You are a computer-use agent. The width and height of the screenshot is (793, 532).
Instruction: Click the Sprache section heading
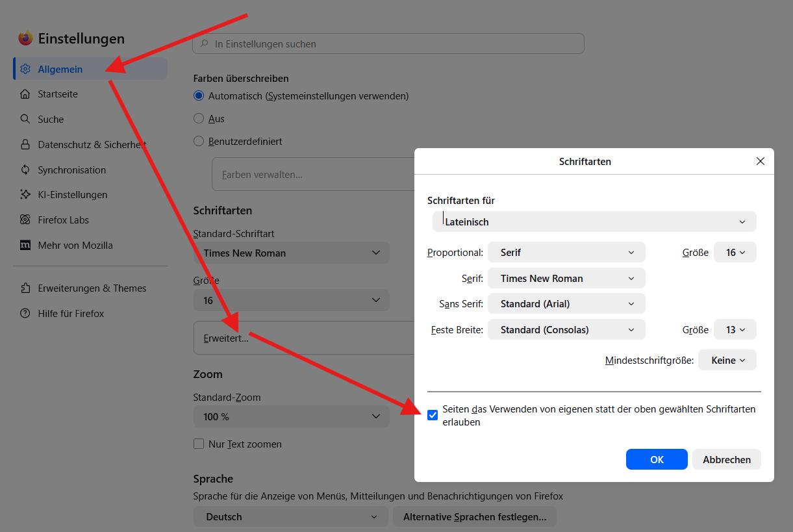(x=213, y=479)
